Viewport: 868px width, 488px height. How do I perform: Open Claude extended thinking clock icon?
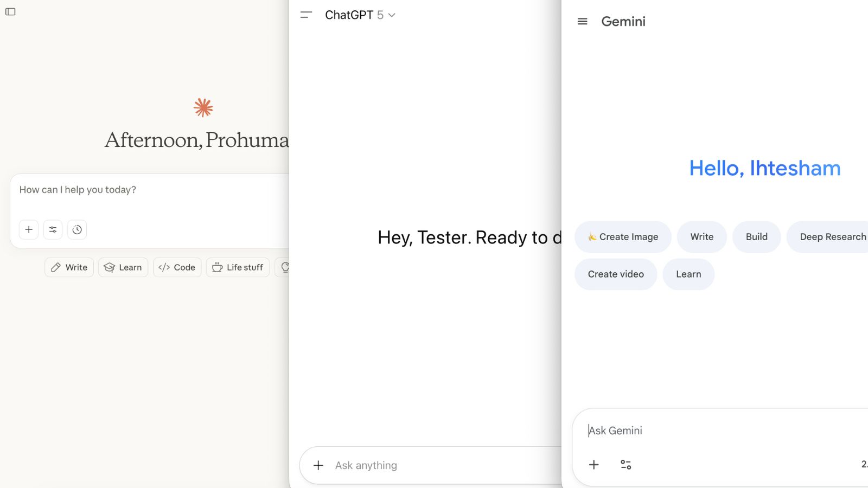tap(77, 229)
